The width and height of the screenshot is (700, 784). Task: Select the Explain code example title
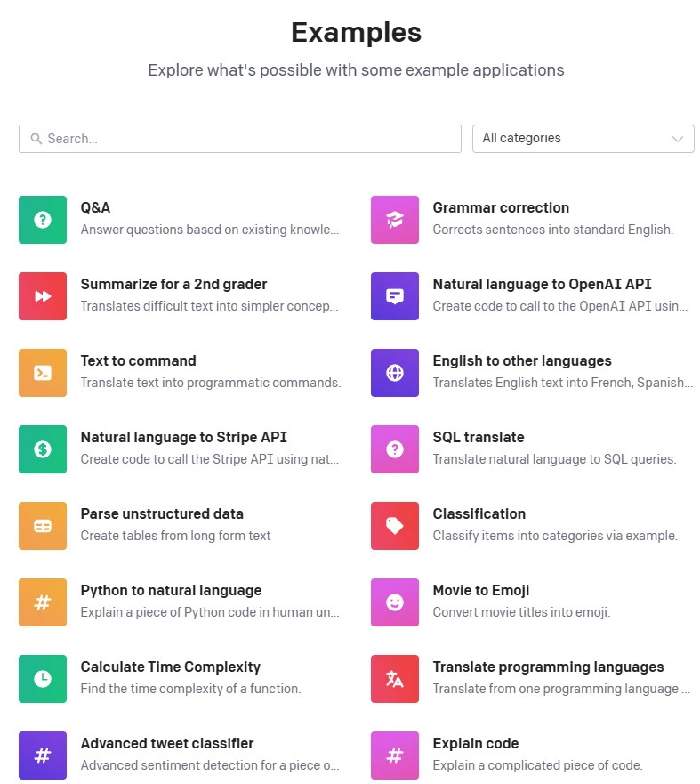(475, 744)
